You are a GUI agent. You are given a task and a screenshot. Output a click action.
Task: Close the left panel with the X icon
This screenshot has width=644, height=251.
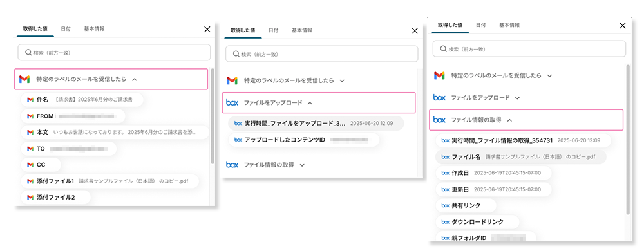(x=207, y=29)
